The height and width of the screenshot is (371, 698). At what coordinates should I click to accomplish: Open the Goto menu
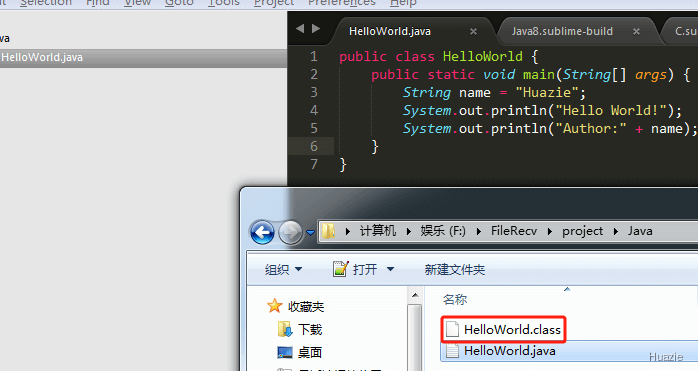click(x=179, y=3)
